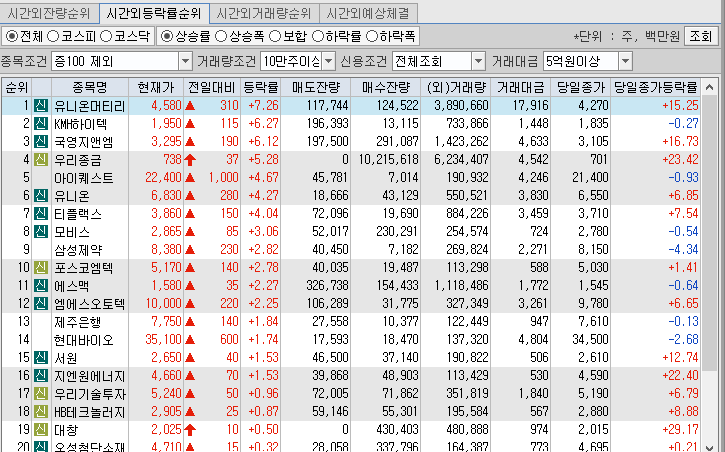Click the 신 badge icon beside 에스맥
Screen dimensions: 725x452
41,286
